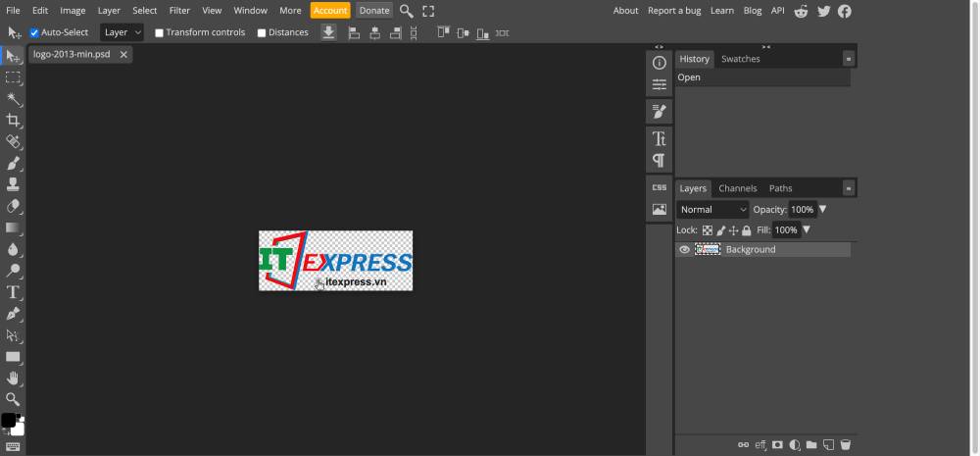The width and height of the screenshot is (980, 456).
Task: Select the Rectangle Select tool
Action: point(13,77)
